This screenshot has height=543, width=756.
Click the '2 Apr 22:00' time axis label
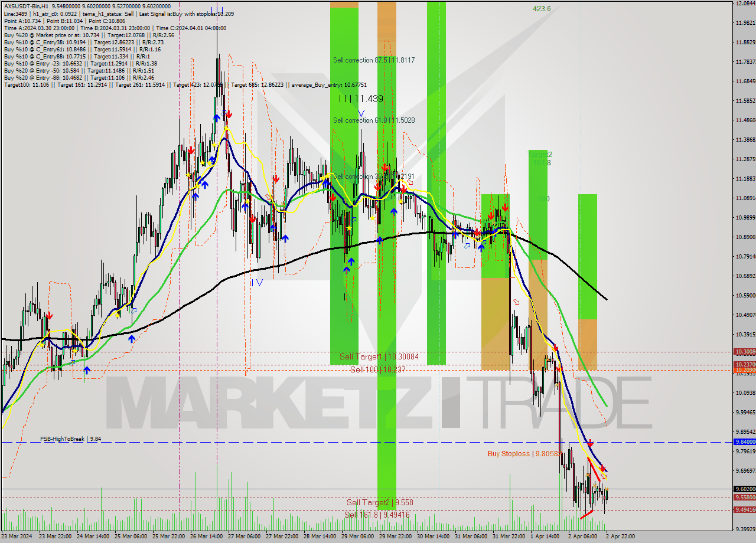pos(620,537)
